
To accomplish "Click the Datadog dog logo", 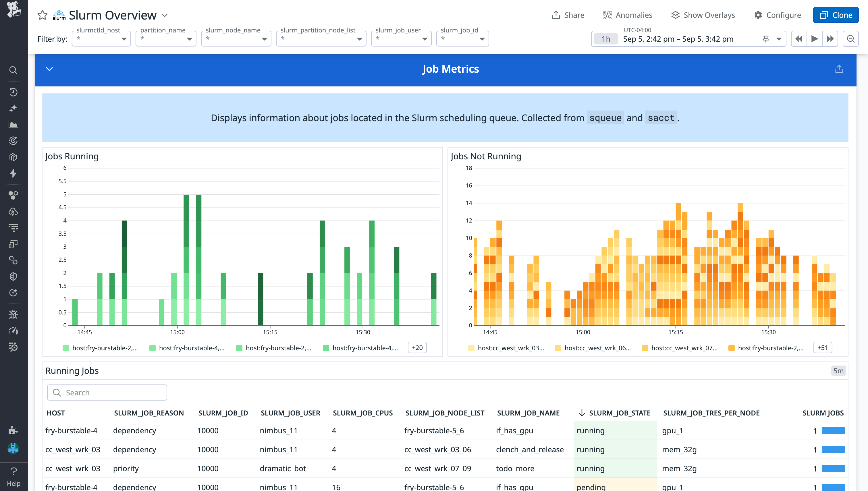I will point(13,9).
